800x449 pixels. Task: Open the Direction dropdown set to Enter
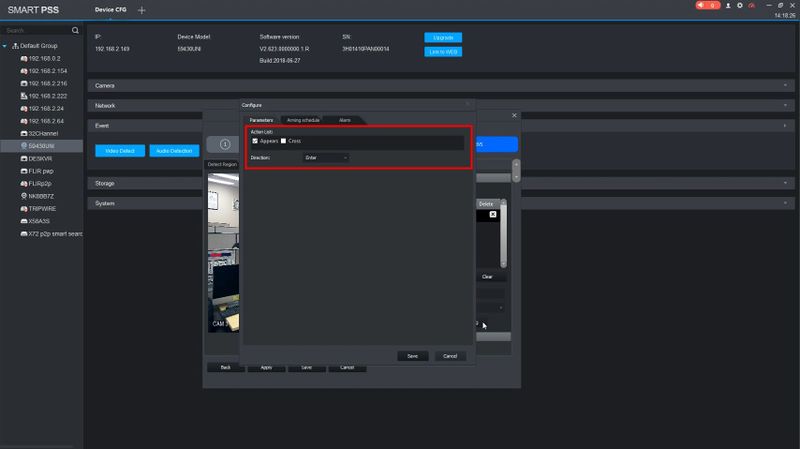click(x=326, y=158)
